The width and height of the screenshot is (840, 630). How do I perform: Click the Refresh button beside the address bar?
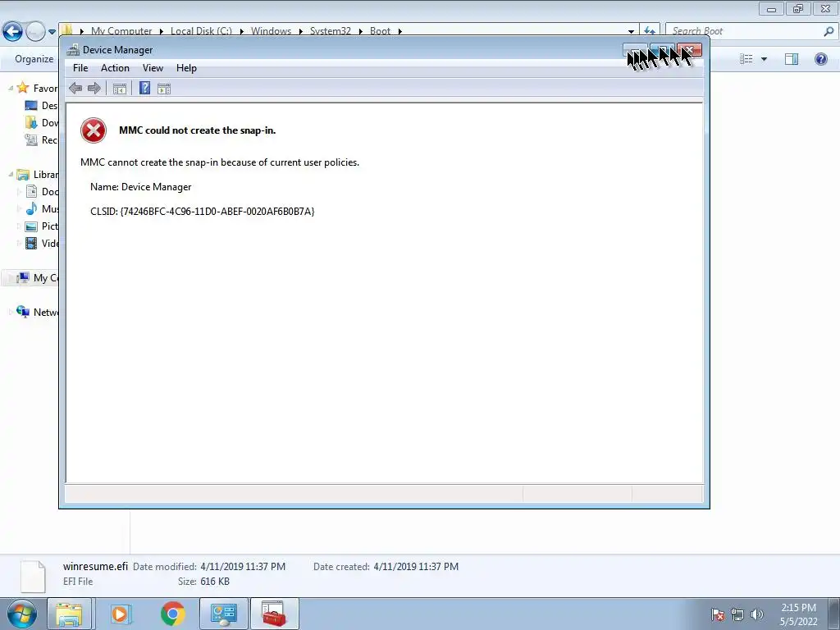click(x=650, y=31)
